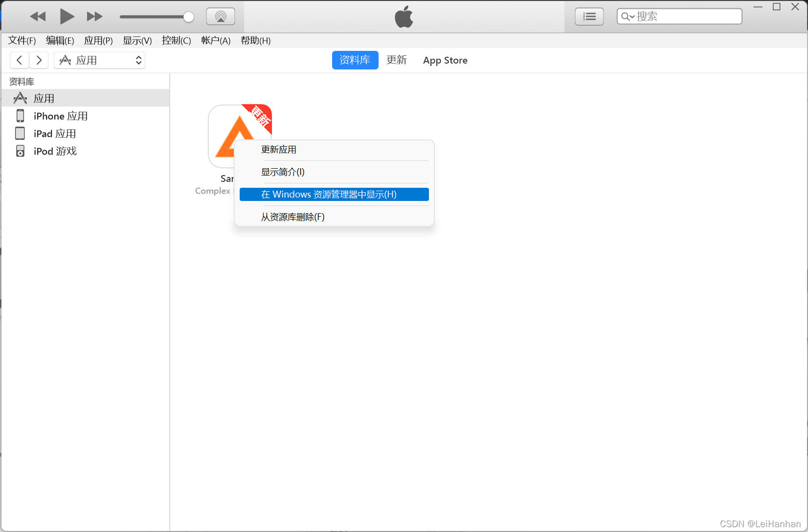Click the iPhone device icon in sidebar
Viewport: 808px width, 532px height.
(x=20, y=116)
